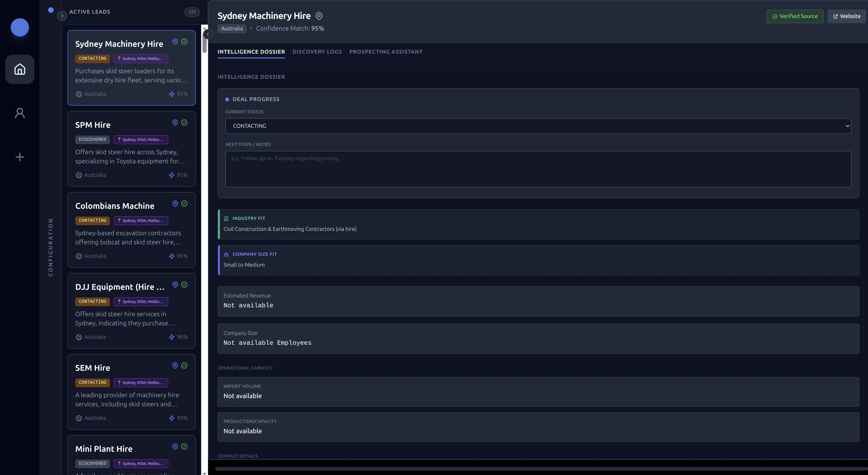Click the "ACTIVE LEADS" panel heading

pyautogui.click(x=90, y=12)
